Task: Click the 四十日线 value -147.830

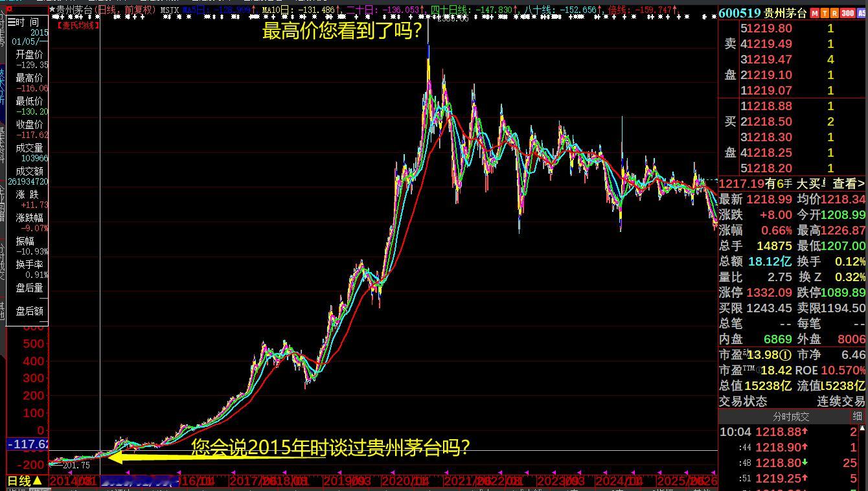Action: [x=494, y=10]
